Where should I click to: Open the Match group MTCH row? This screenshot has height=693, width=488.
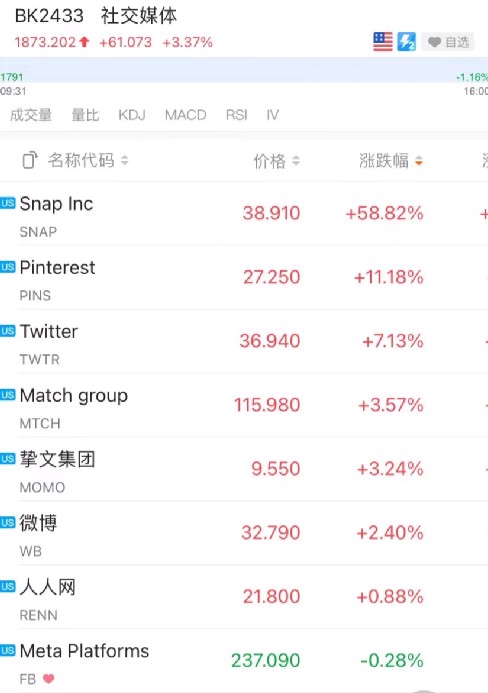pos(244,406)
